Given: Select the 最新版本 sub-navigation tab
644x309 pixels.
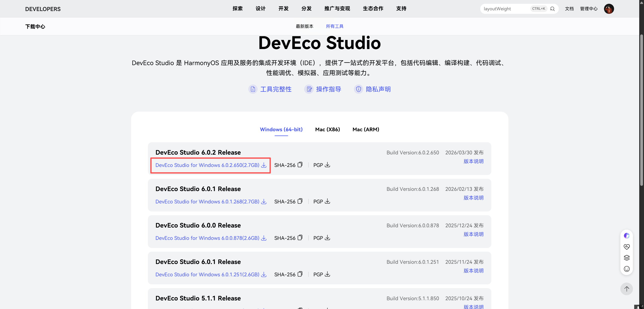Looking at the screenshot, I should point(304,26).
